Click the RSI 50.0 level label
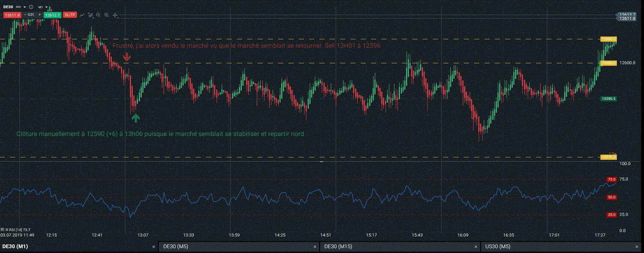The height and width of the screenshot is (253, 644). (611, 197)
